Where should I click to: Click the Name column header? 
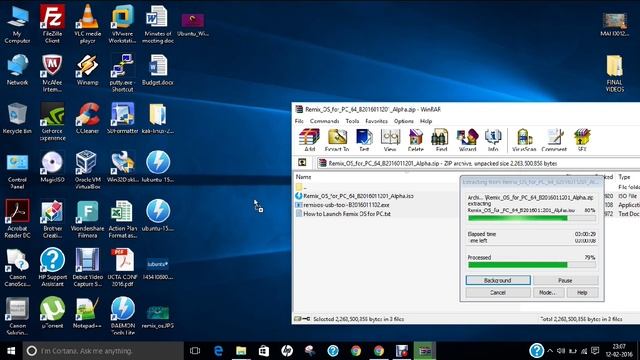[303, 177]
